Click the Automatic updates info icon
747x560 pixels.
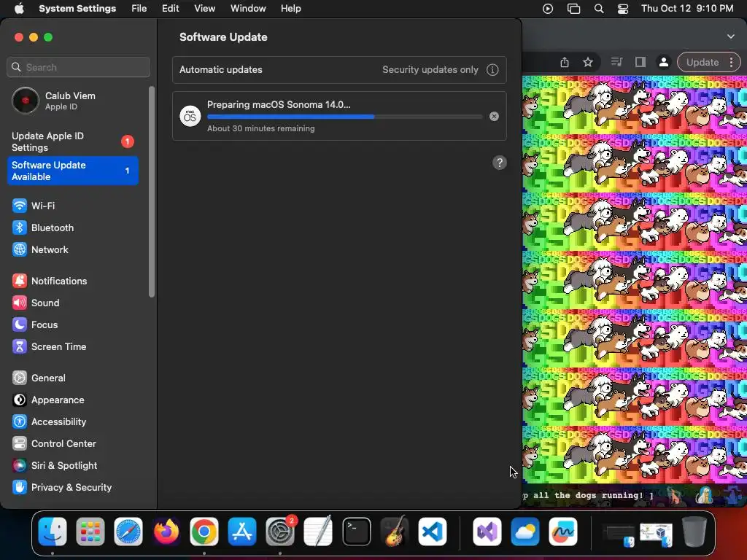492,70
